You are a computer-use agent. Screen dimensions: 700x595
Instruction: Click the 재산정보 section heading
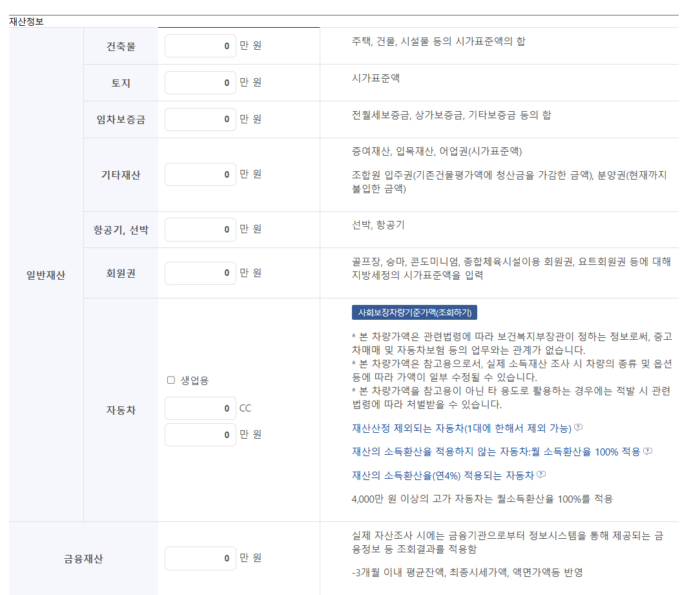(26, 21)
